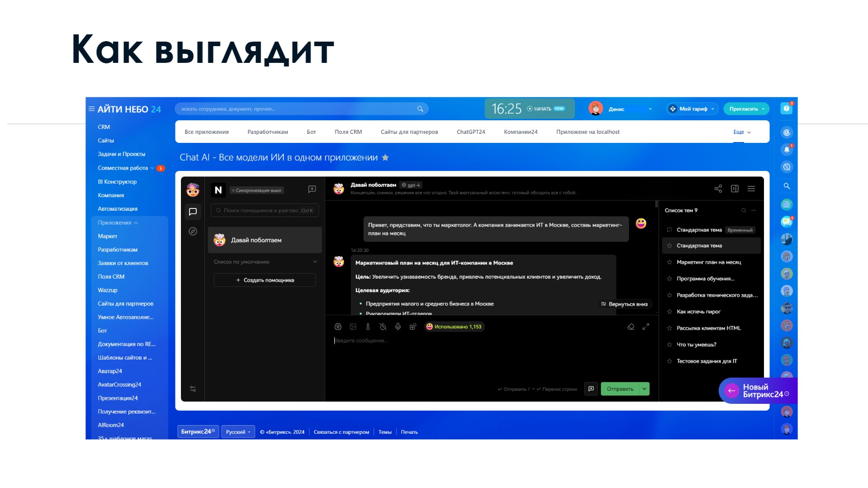Open the chat conversations icon in sidebar

point(193,212)
